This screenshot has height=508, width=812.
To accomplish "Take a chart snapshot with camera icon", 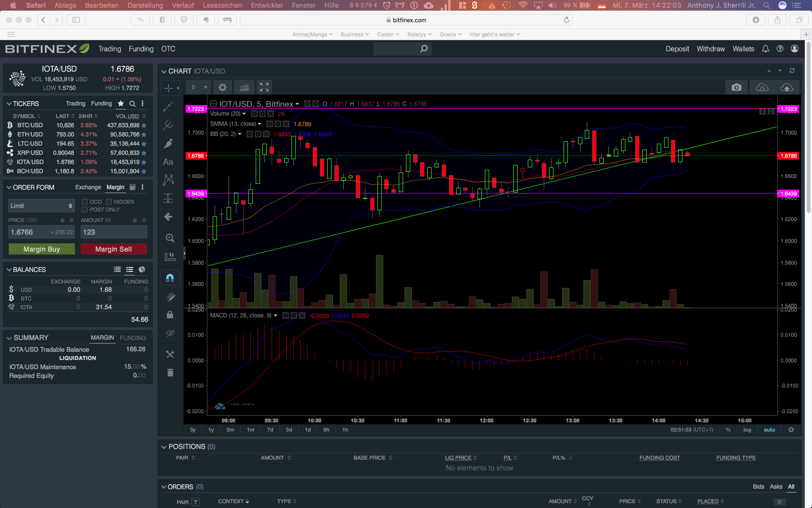I will pyautogui.click(x=736, y=88).
